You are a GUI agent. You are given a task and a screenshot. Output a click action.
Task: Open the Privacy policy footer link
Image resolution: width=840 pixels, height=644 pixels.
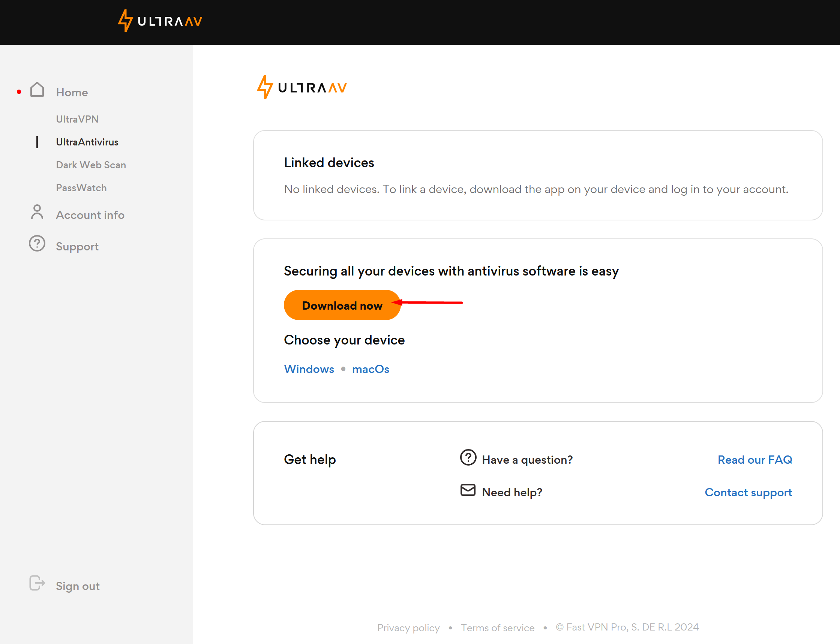[408, 628]
